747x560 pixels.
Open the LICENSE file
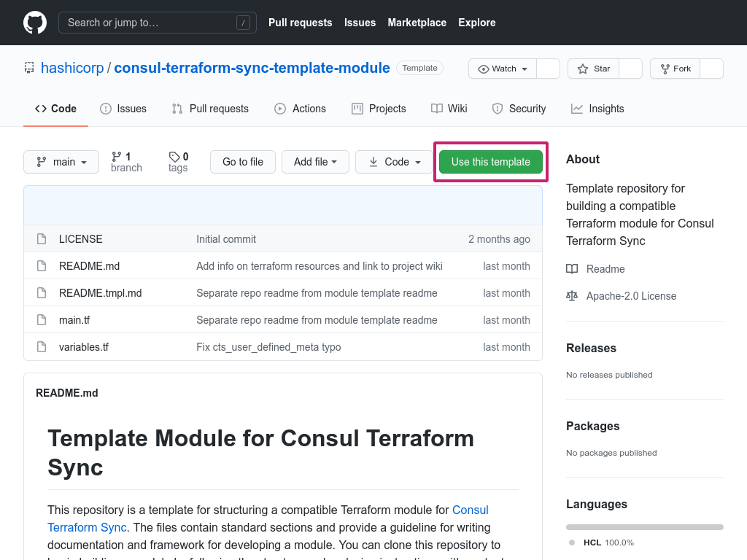[80, 239]
